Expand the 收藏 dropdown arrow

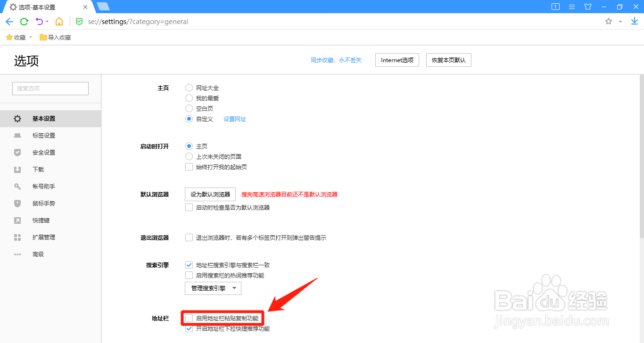30,37
